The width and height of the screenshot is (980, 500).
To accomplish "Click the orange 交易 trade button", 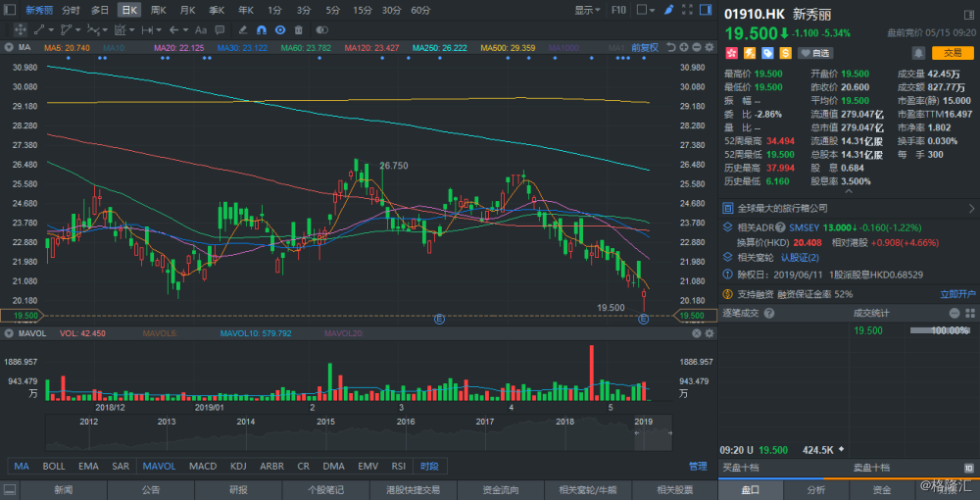I will coord(953,53).
